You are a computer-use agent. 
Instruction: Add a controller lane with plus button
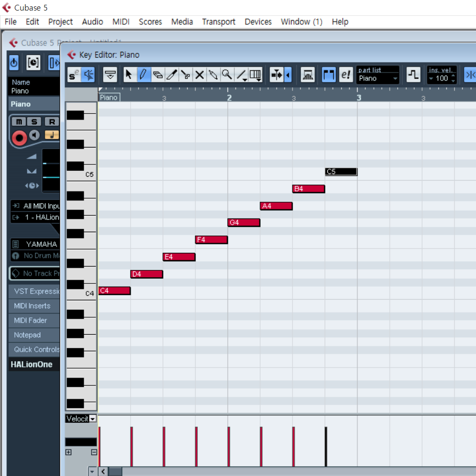(69, 452)
